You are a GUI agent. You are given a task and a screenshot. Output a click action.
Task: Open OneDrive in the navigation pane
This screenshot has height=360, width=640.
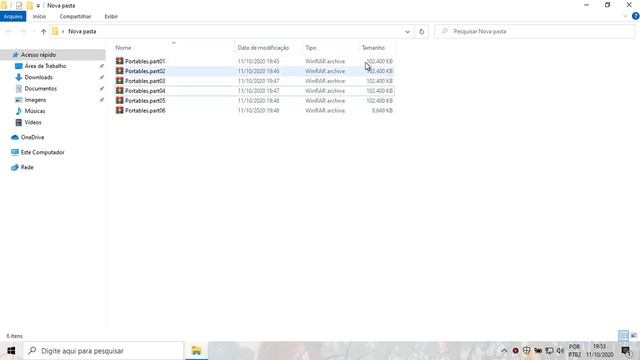(x=32, y=138)
